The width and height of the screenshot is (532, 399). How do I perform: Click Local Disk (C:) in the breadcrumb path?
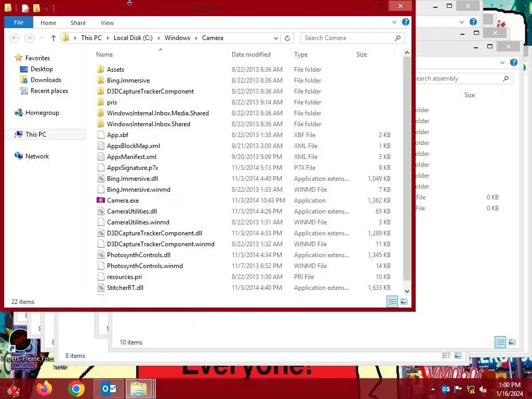pos(133,38)
